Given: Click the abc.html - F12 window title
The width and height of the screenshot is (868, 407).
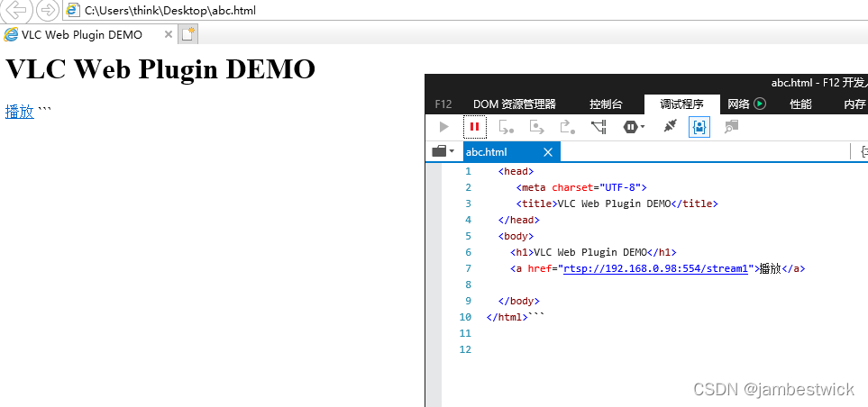Looking at the screenshot, I should 819,83.
